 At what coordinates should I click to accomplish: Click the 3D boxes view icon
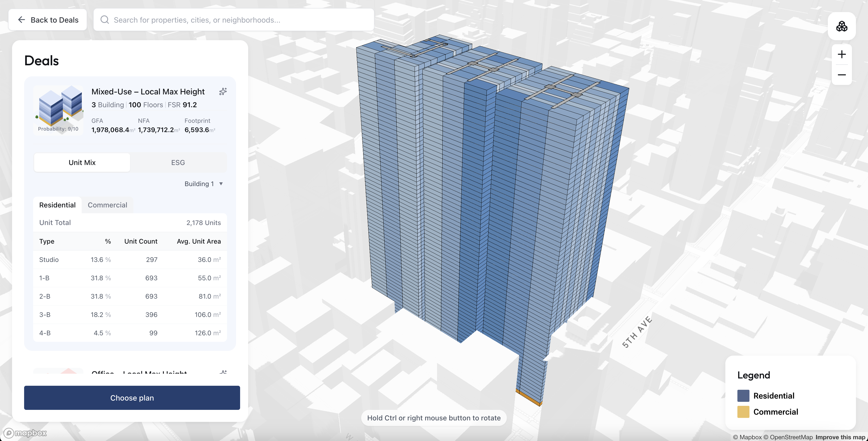[841, 26]
